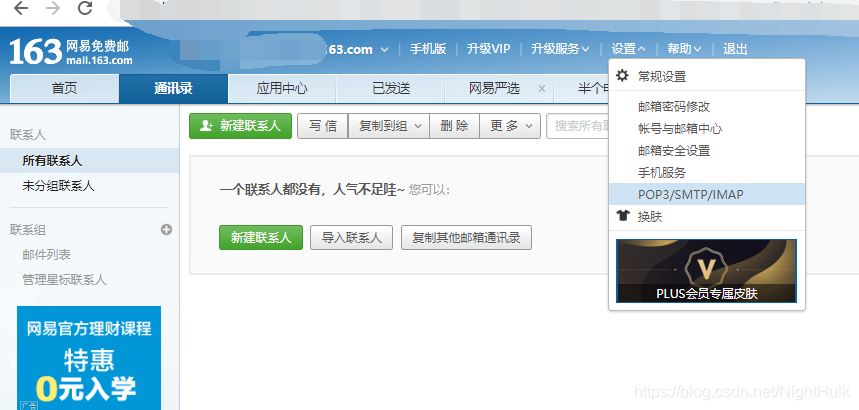The width and height of the screenshot is (859, 410).
Task: Open the 应用中心 tab
Action: [282, 88]
